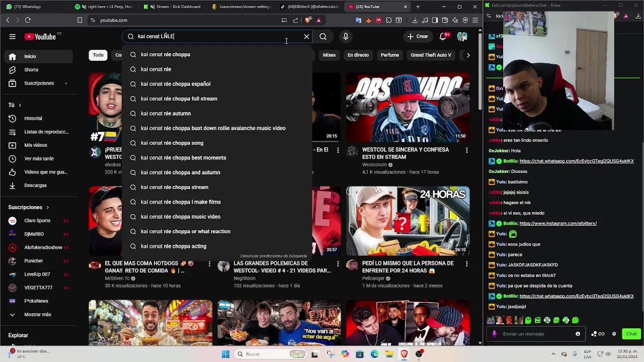The height and width of the screenshot is (362, 644).
Task: Open the emoji picker in Kick chat
Action: (x=578, y=334)
